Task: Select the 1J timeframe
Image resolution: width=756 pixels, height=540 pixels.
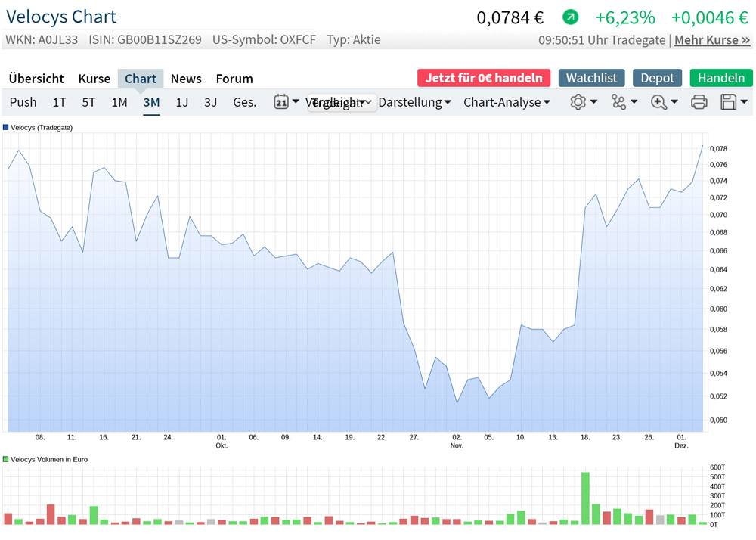Action: [x=181, y=102]
